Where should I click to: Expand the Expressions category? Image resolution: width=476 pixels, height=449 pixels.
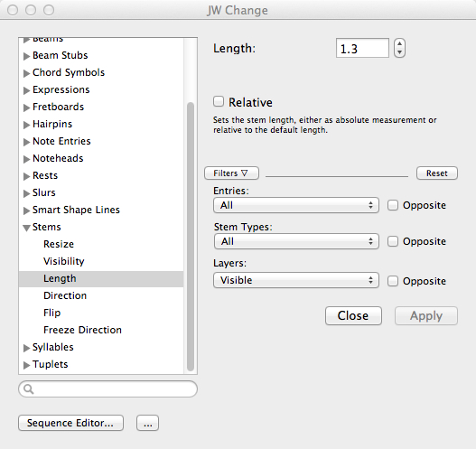point(27,90)
